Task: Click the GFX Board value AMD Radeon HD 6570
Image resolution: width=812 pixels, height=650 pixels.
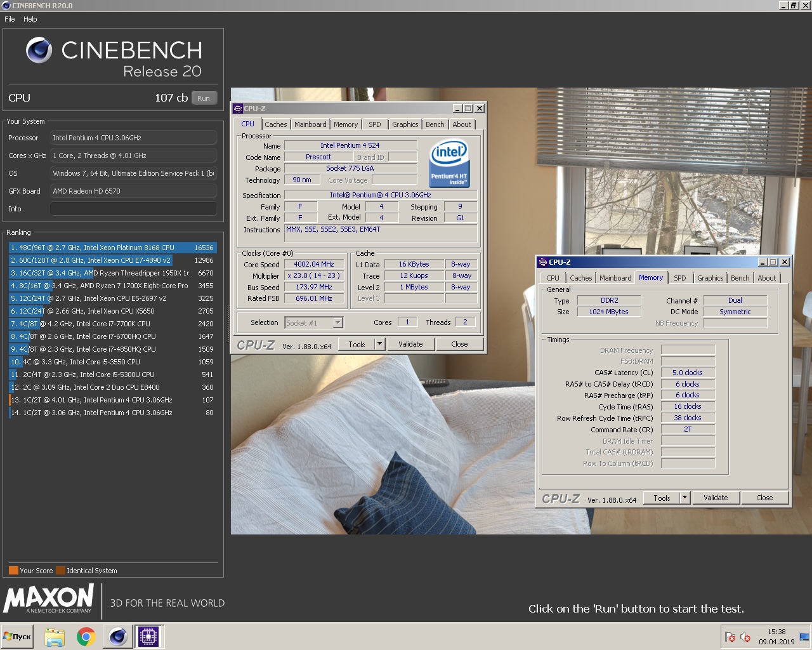Action: 133,191
